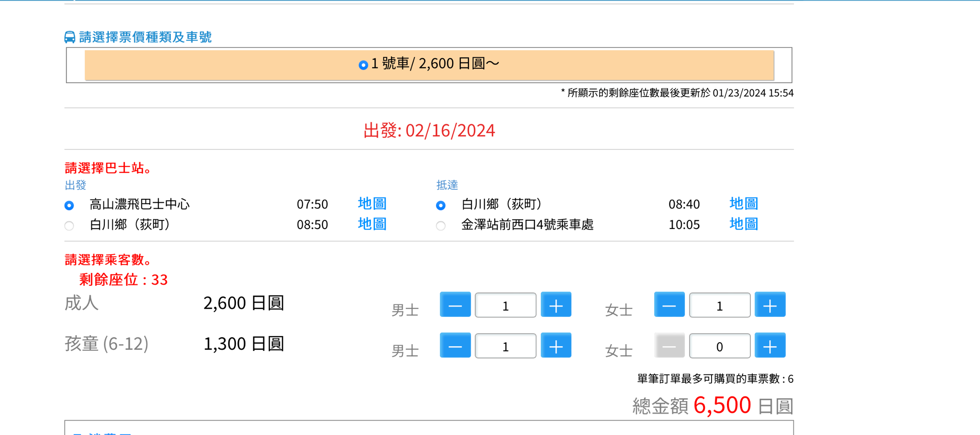This screenshot has height=435, width=980.
Task: Select 金澤站前西口4號乘車處 as arrival stop
Action: coord(441,226)
